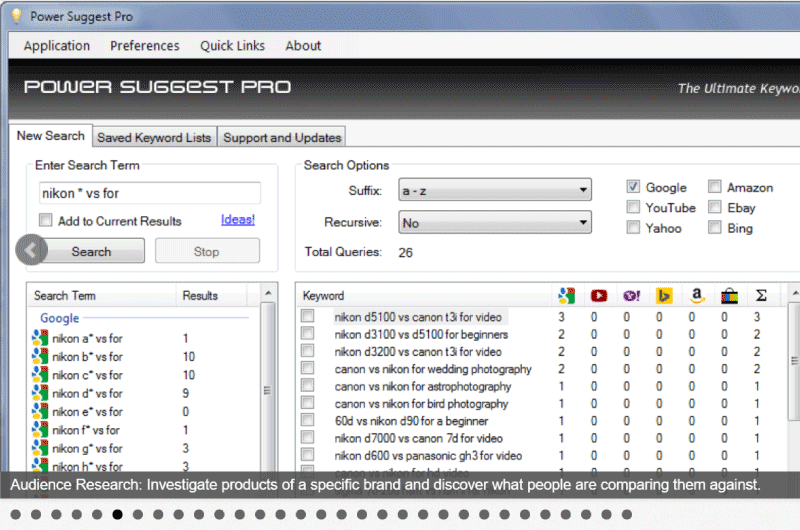Open the Suffix dropdown
The height and width of the screenshot is (530, 800).
pyautogui.click(x=495, y=190)
